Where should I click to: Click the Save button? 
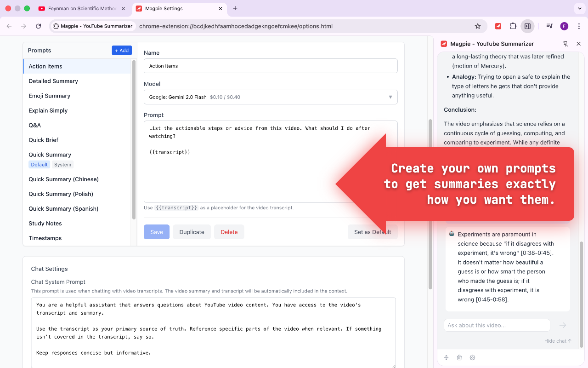(157, 232)
